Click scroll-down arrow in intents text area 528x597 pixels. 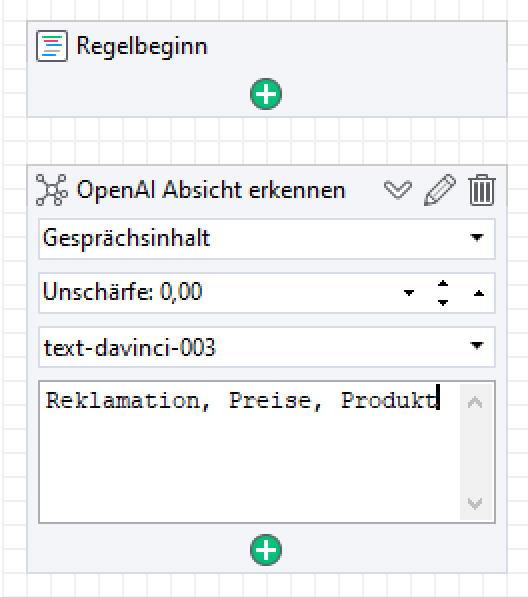coord(475,504)
